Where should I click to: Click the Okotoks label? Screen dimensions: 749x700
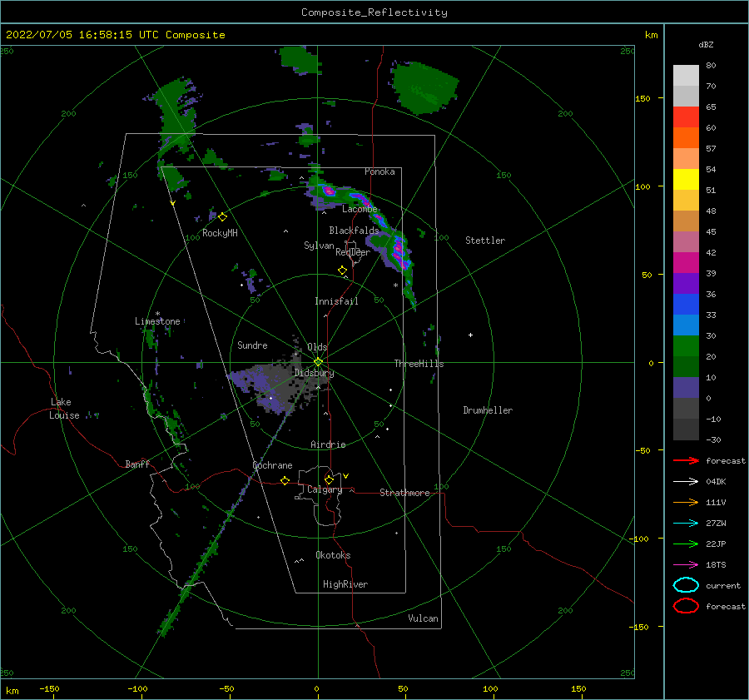(x=333, y=554)
